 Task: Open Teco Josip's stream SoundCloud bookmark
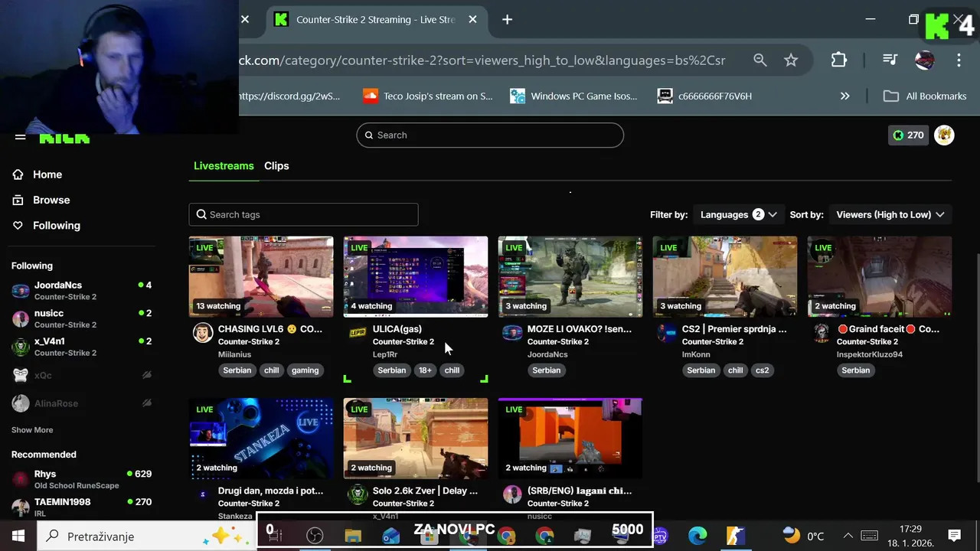coord(428,96)
